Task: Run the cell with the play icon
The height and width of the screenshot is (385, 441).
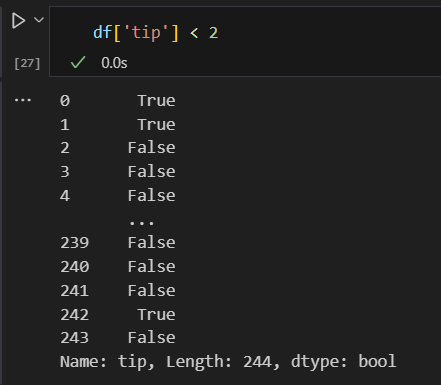Action: 18,20
